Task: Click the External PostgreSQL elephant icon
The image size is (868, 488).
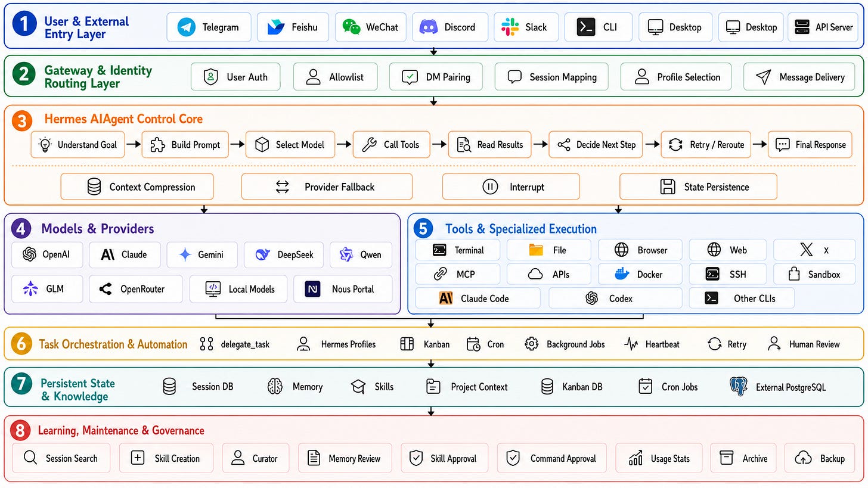Action: [x=739, y=387]
